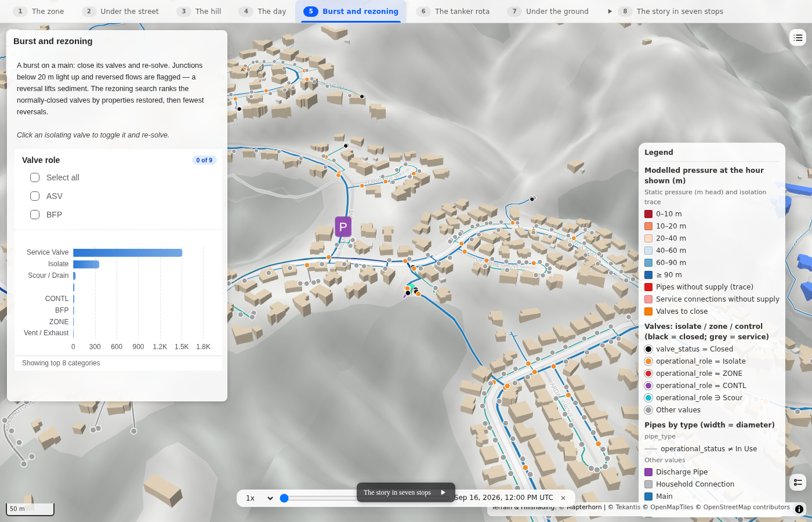
Task: Click the 0 of 9 selection badge
Action: pyautogui.click(x=204, y=160)
